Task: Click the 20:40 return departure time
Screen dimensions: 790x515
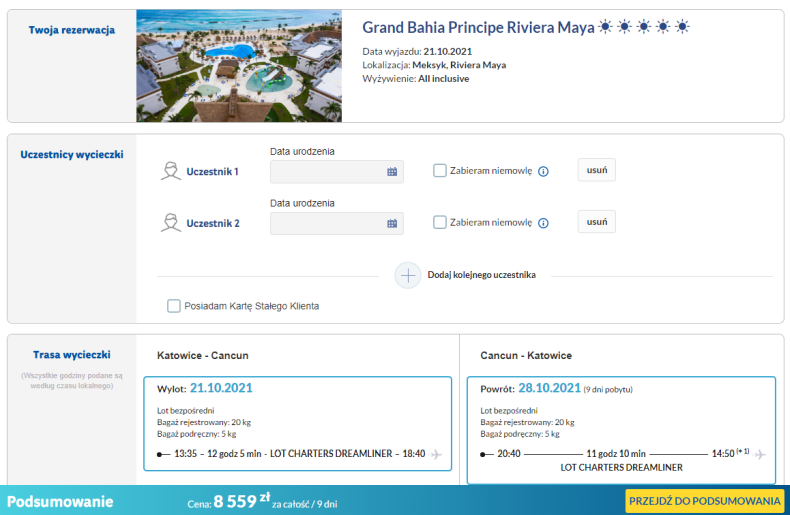Action: (509, 454)
